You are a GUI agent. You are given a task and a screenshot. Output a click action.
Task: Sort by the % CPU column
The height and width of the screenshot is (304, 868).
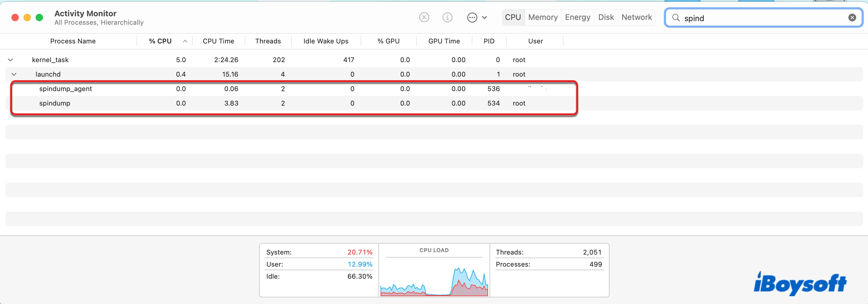tap(160, 41)
